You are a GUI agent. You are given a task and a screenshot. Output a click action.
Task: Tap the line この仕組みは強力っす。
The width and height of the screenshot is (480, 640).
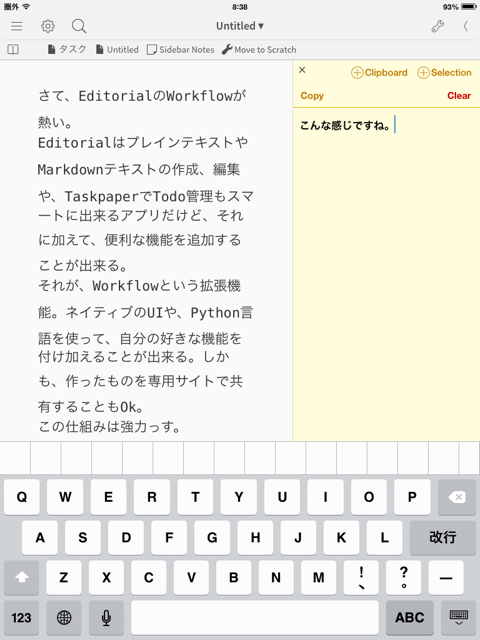coord(109,427)
